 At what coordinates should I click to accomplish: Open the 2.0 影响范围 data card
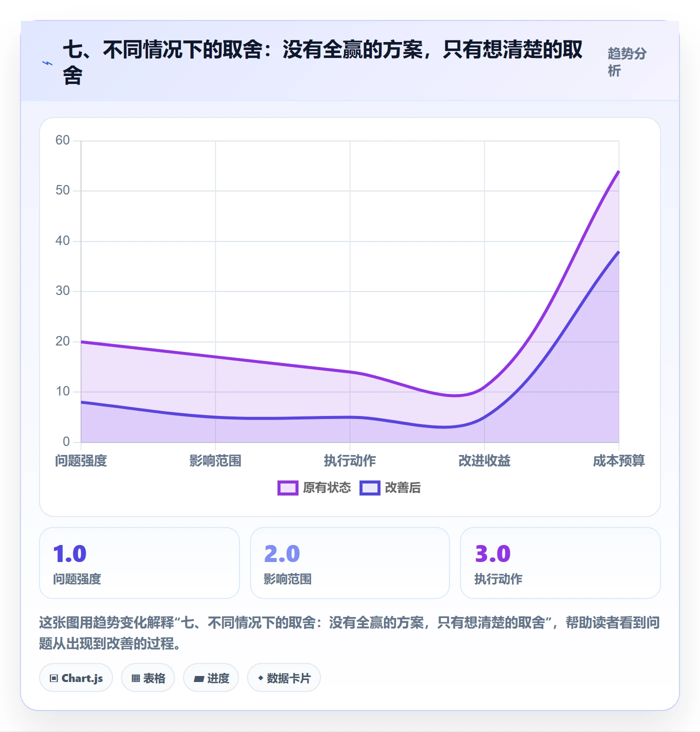coord(350,563)
